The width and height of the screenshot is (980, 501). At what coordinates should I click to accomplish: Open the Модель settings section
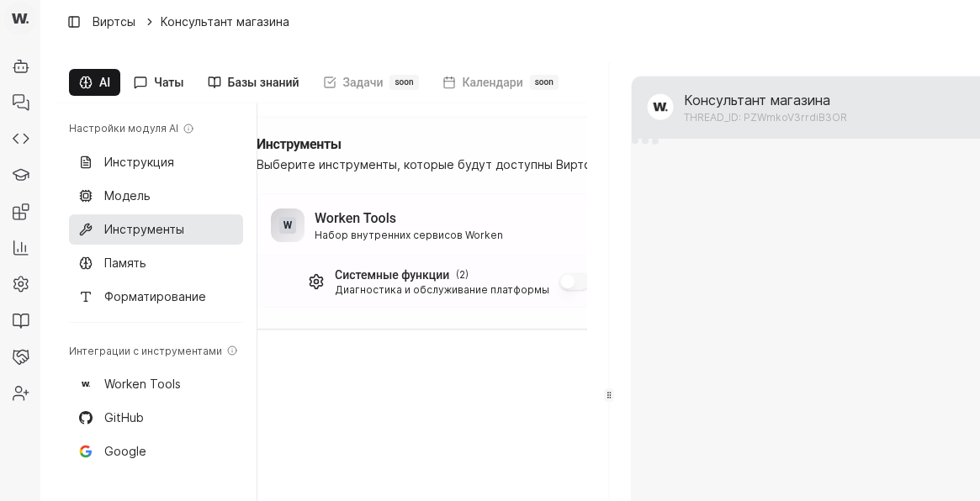127,196
